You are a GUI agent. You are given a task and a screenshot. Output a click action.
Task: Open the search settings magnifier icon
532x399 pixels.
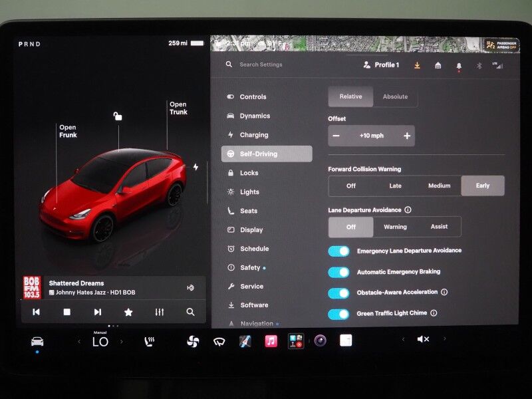click(x=229, y=64)
